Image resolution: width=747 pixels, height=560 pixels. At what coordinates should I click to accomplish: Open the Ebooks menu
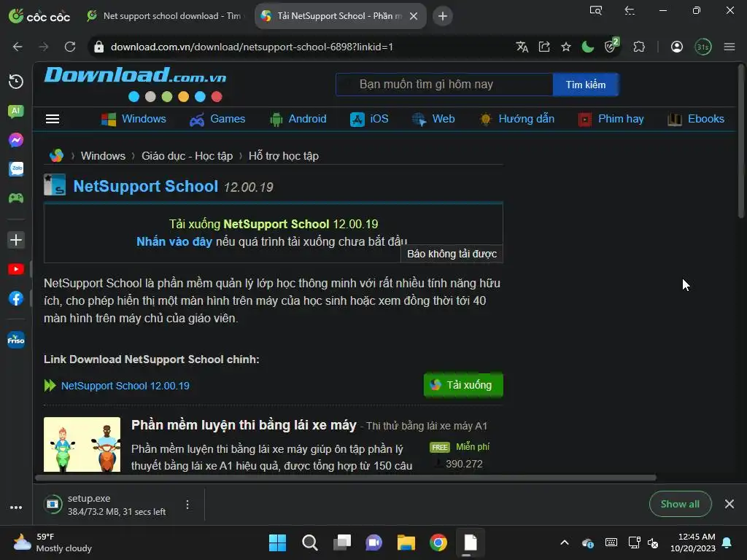[696, 119]
